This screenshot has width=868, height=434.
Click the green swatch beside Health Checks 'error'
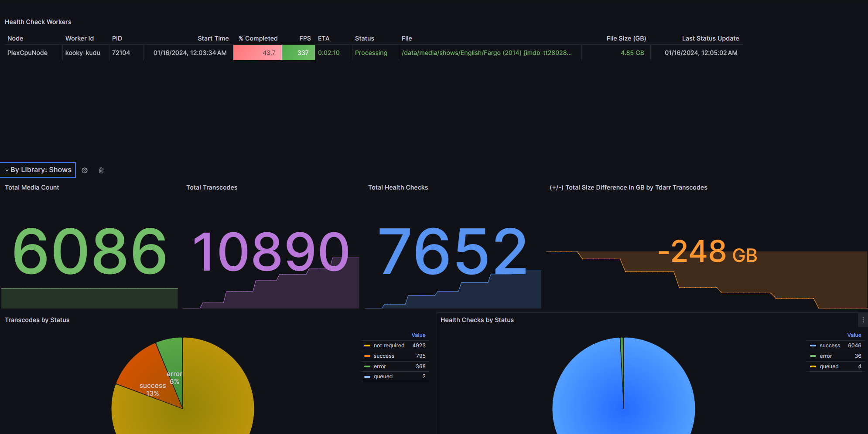click(x=813, y=356)
